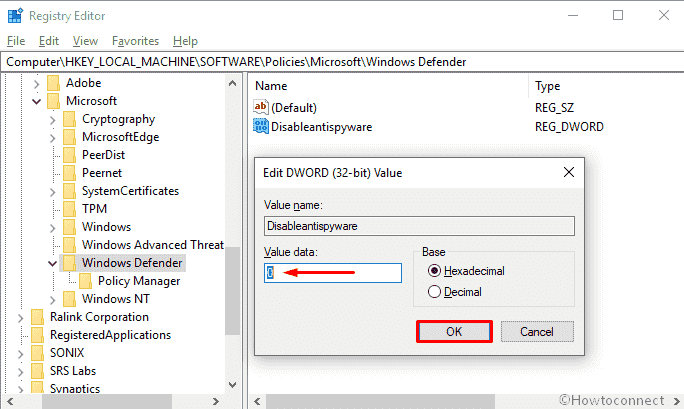Expand the Windows NT key
This screenshot has height=409, width=684.
coord(53,299)
